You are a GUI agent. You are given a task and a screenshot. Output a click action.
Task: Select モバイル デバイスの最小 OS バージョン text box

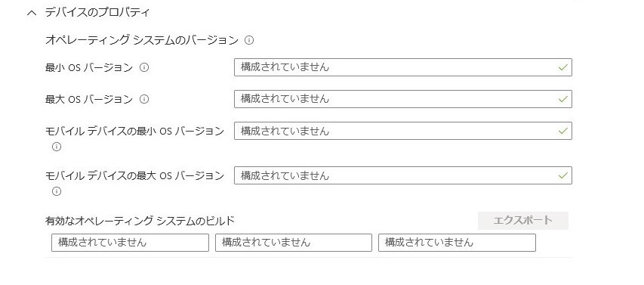[x=403, y=131]
